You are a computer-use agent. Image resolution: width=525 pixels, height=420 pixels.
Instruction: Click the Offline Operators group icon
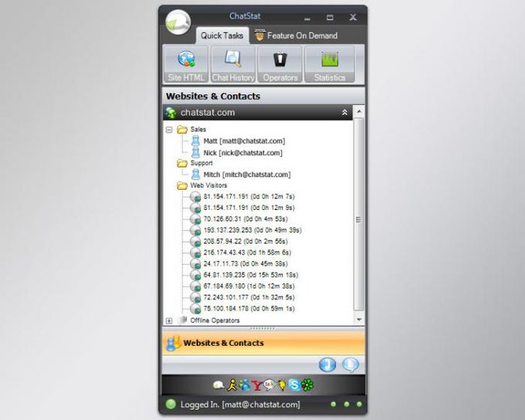[181, 320]
